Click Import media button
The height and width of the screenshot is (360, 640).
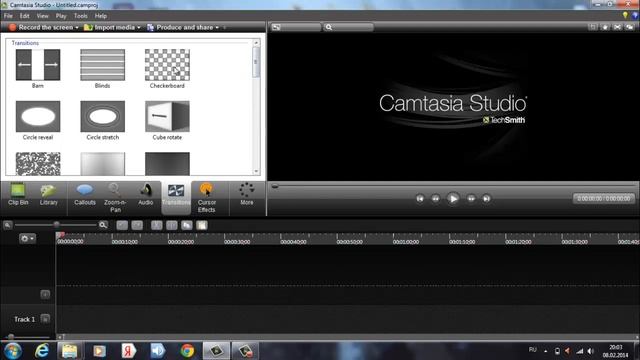(109, 27)
